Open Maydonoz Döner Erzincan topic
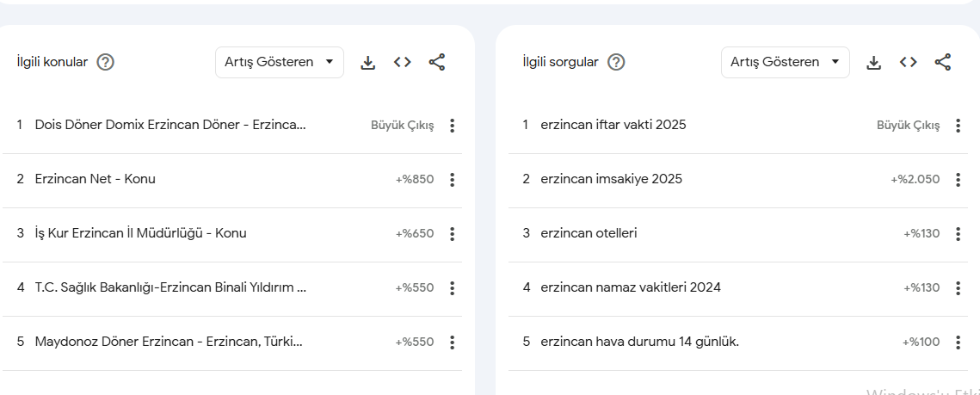Viewport: 980px width, 395px height. 232,343
